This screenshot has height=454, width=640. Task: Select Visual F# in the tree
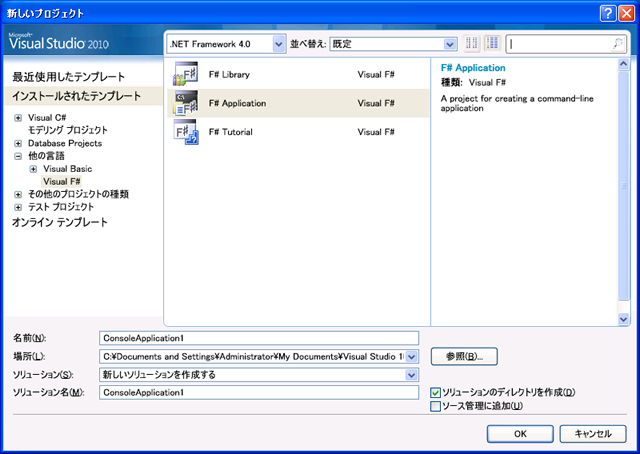tap(62, 181)
